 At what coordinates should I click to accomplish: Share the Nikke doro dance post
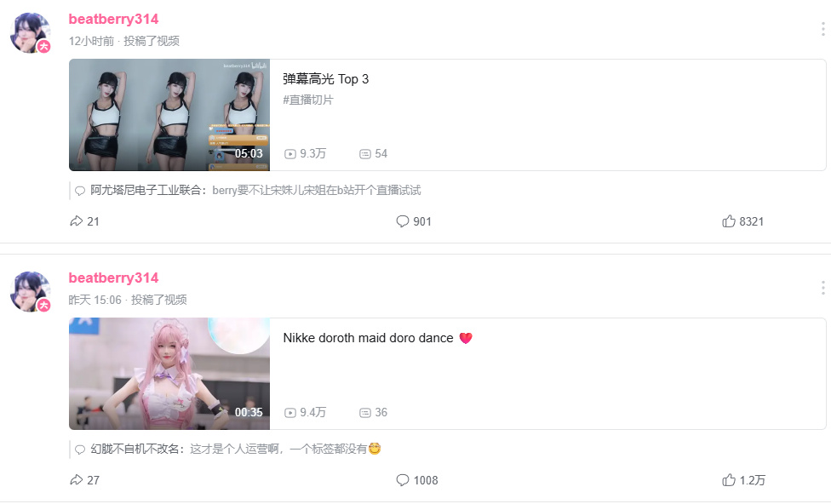pyautogui.click(x=84, y=480)
